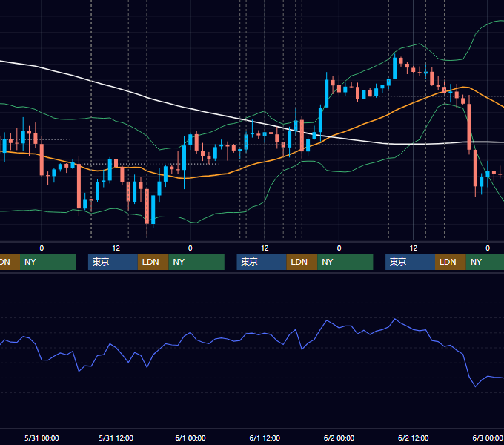Click the 0 hour label above 6/2 00:00
Image resolution: width=504 pixels, height=445 pixels.
(339, 248)
